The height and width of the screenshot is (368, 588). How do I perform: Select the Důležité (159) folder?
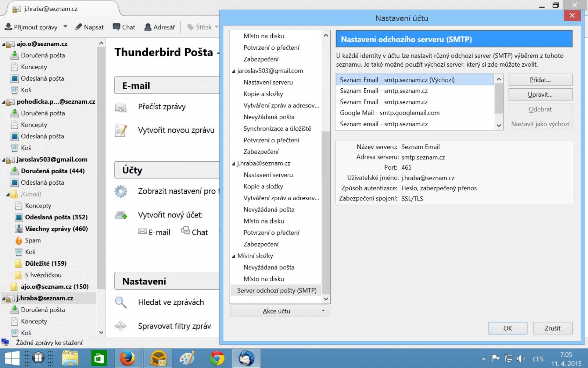[46, 263]
